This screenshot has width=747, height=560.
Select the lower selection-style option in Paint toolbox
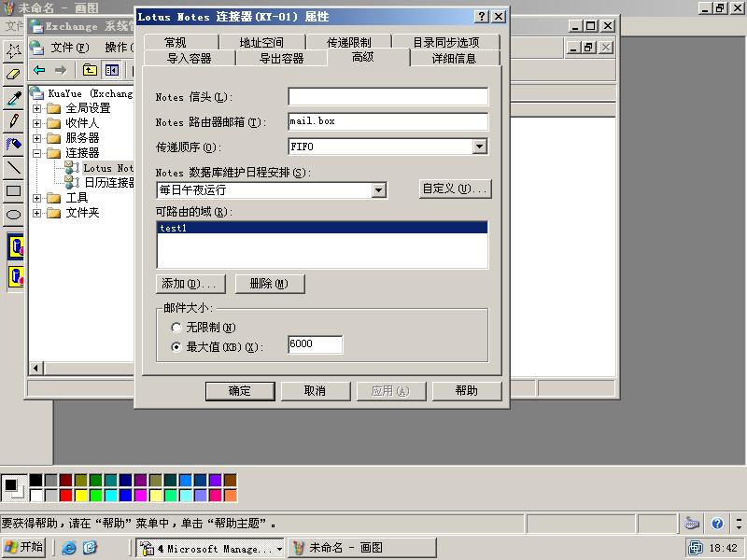point(16,276)
